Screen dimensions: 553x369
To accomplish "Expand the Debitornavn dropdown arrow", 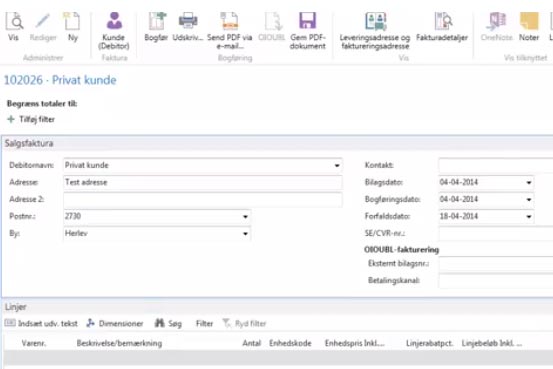I will 337,165.
